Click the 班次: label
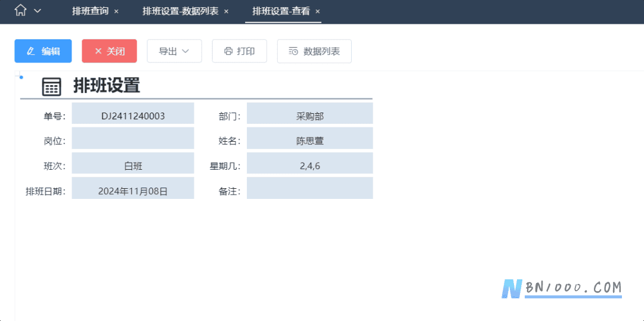This screenshot has width=644, height=321. coord(55,166)
